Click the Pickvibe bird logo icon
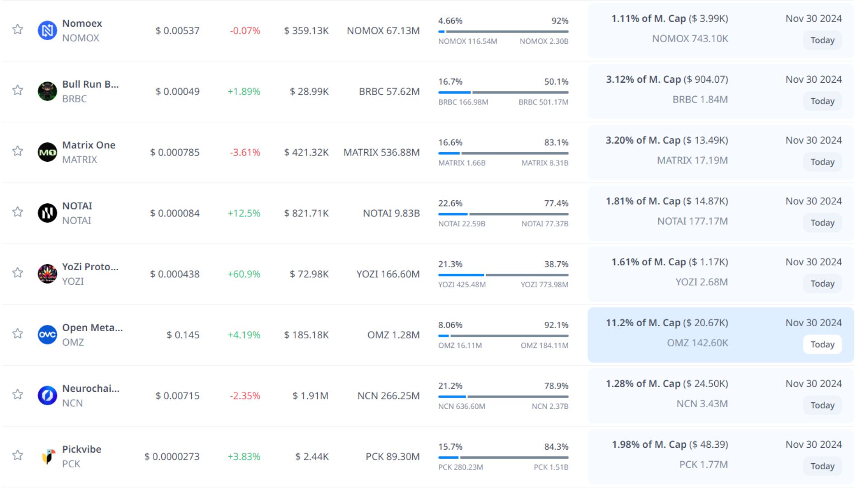 [x=47, y=456]
